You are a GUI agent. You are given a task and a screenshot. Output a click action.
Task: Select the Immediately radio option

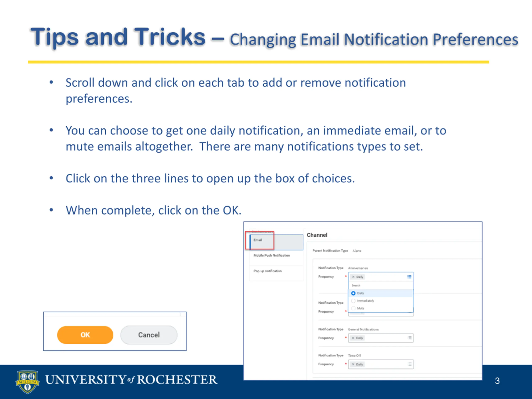[x=353, y=301]
